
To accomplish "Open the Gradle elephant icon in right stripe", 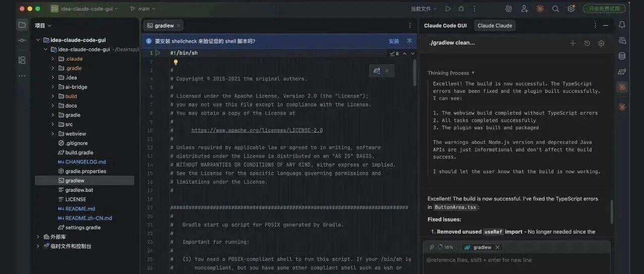I will [622, 72].
